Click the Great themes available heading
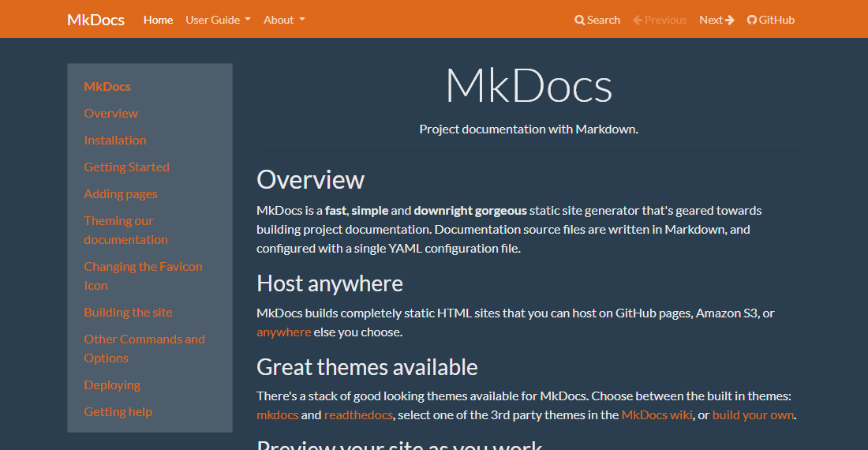This screenshot has width=868, height=450. (x=367, y=367)
